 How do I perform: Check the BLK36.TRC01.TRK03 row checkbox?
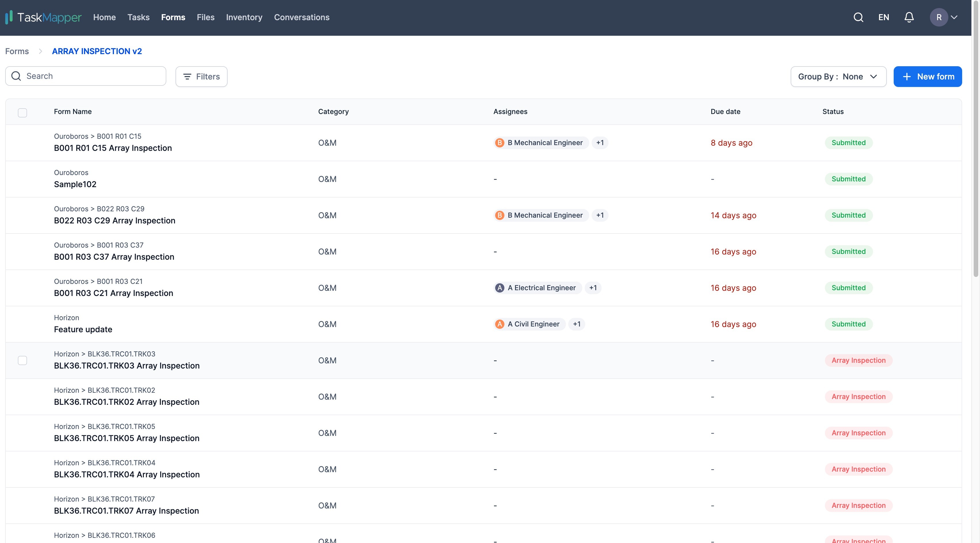tap(22, 360)
